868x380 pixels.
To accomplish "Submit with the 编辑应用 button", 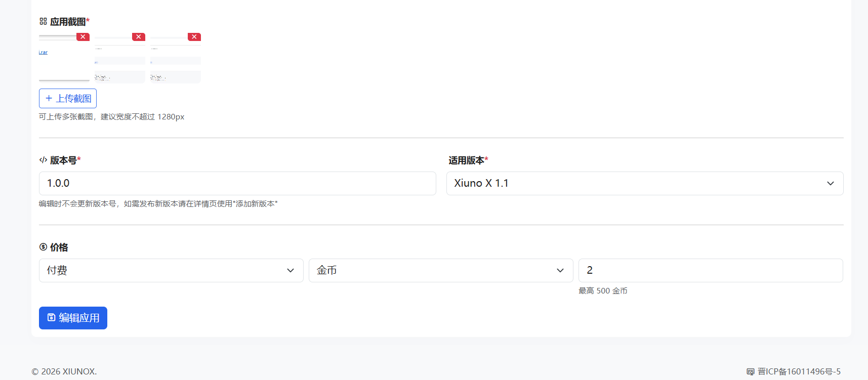I will pos(73,318).
